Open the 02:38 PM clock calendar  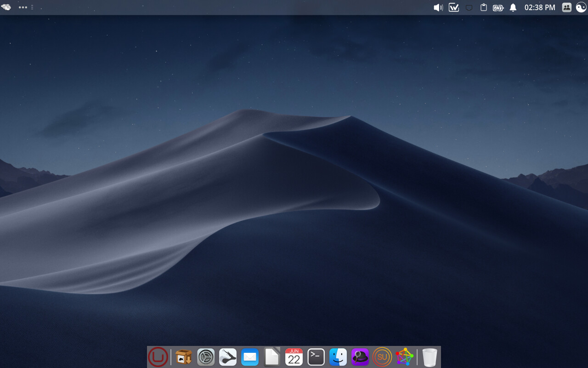(538, 7)
